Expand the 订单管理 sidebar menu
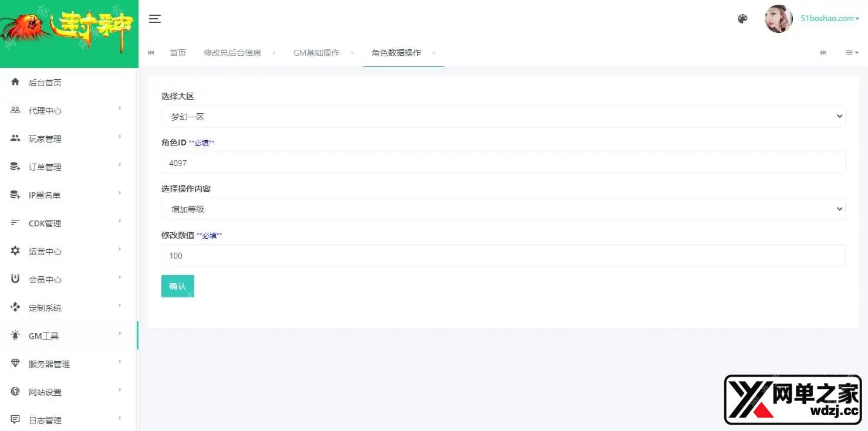 pos(65,167)
